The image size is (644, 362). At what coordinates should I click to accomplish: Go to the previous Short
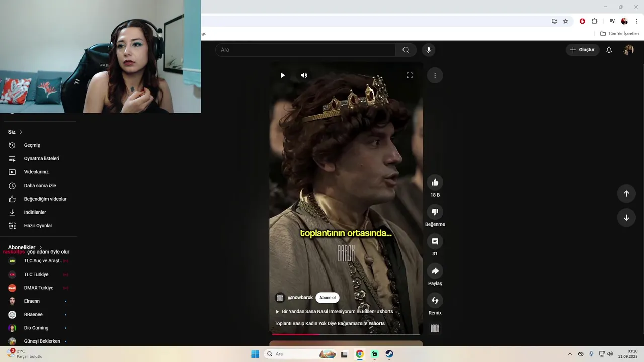[x=626, y=194]
